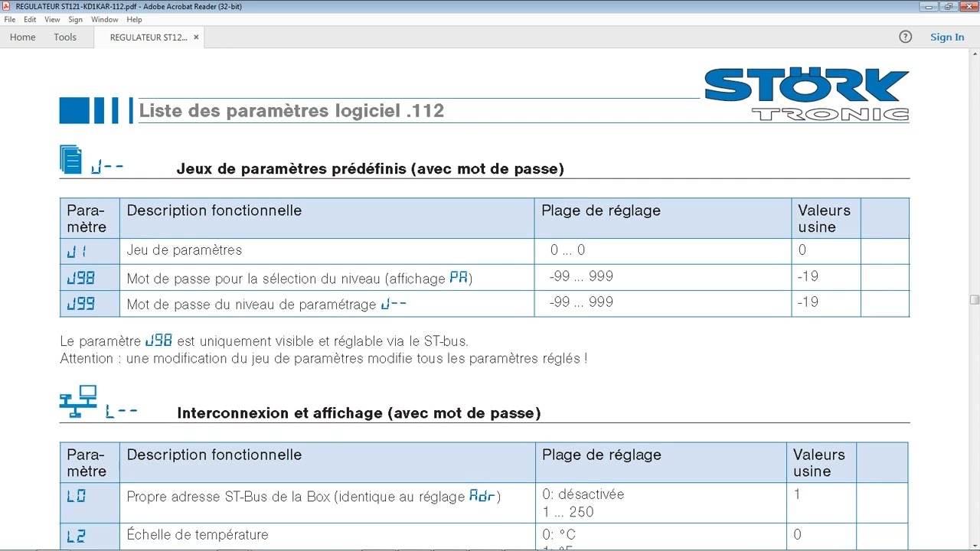The image size is (980, 551).
Task: Open the Window menu
Action: (x=105, y=19)
